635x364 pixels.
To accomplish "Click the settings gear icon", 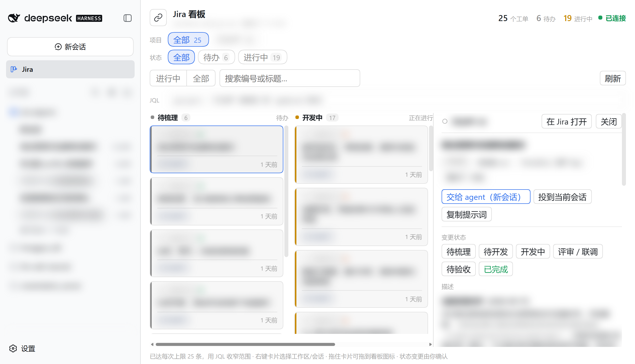I will [13, 348].
